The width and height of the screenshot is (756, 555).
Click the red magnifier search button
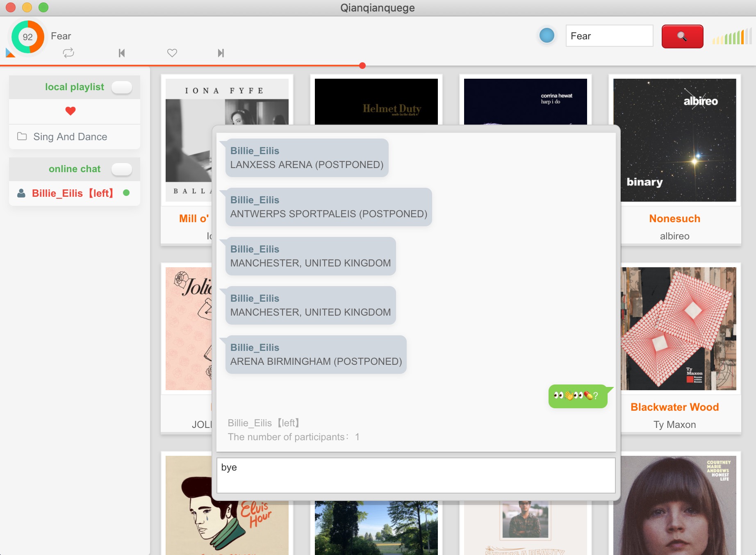(x=682, y=36)
